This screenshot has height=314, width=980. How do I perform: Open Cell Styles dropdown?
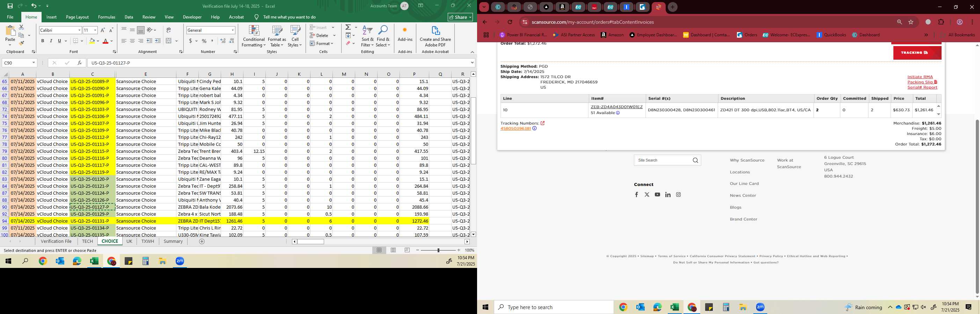pos(295,37)
